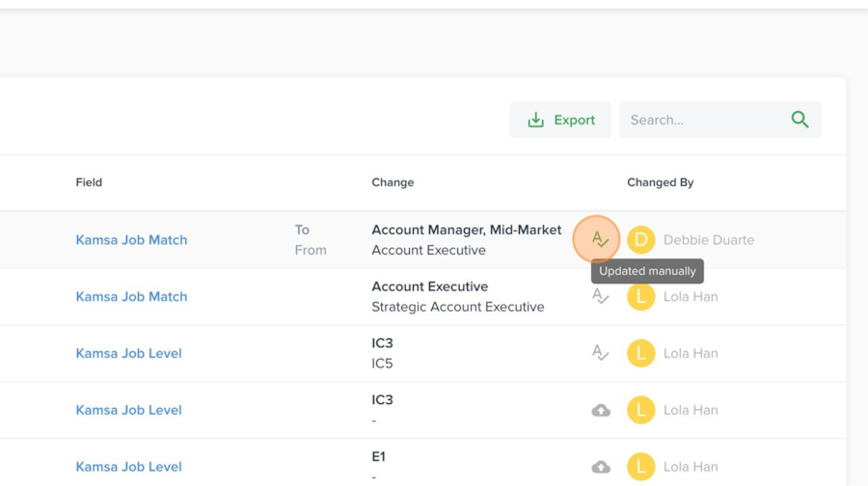The width and height of the screenshot is (868, 486).
Task: Click cloud upload icon in IC3 row
Action: coord(601,411)
